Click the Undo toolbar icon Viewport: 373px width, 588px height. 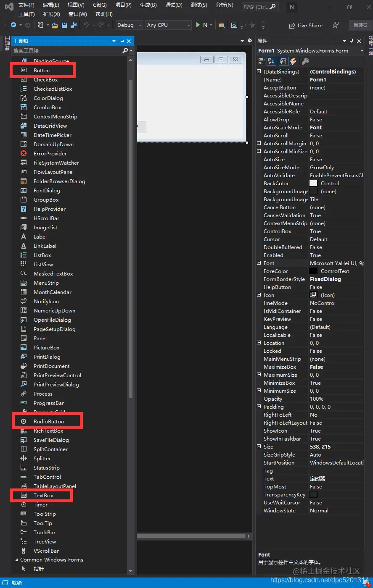coord(86,25)
